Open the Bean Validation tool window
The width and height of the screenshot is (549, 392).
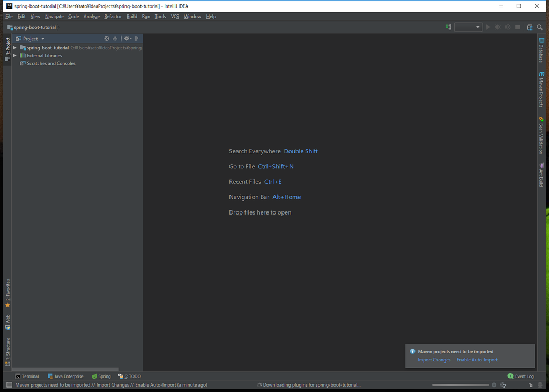click(x=541, y=135)
